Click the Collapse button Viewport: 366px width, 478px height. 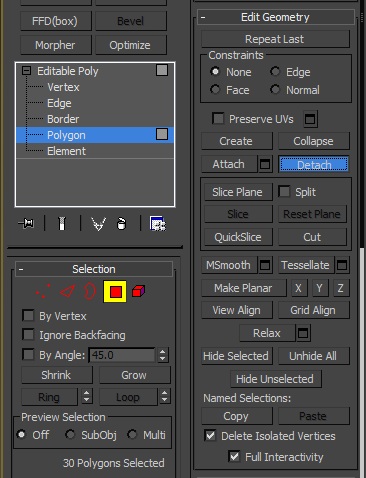click(314, 141)
